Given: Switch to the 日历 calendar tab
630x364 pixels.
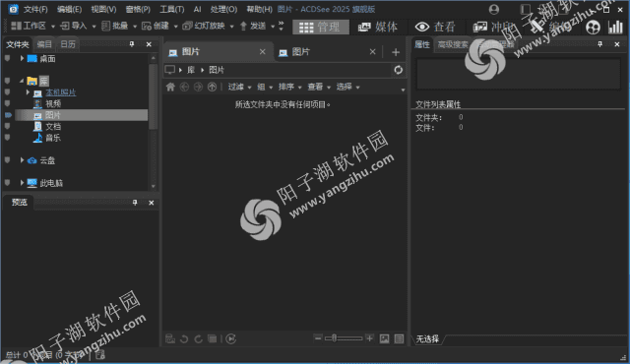Looking at the screenshot, I should (68, 44).
